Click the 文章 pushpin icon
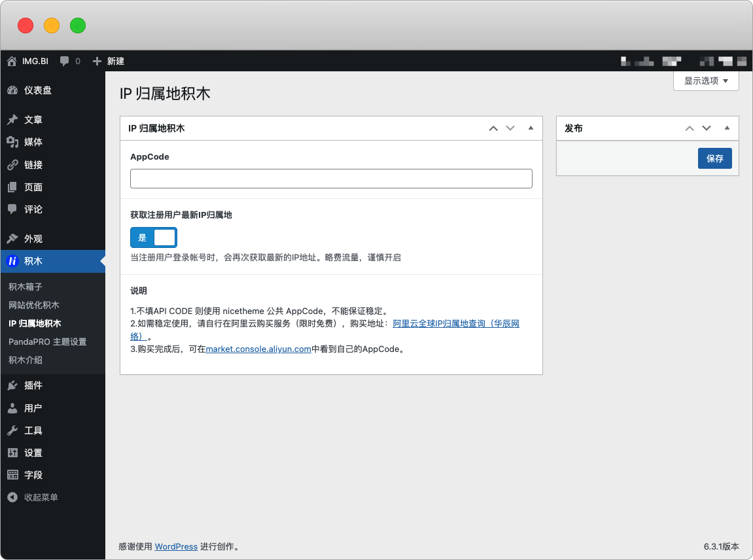 (x=12, y=120)
